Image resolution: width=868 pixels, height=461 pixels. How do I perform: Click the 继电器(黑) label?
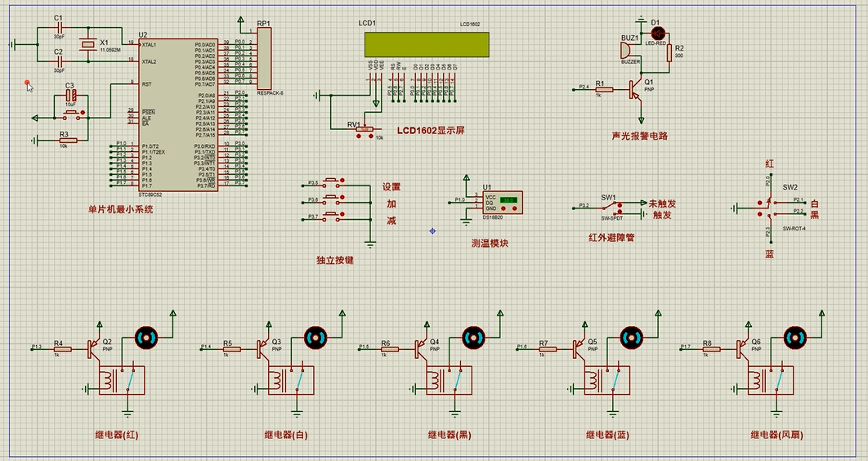coord(450,435)
